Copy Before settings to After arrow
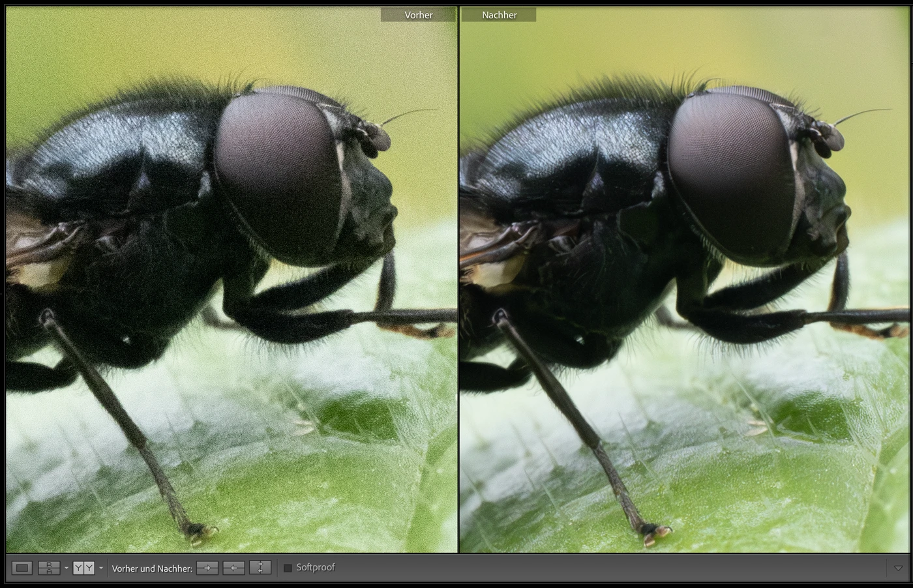Viewport: 913px width, 588px height. 207,568
